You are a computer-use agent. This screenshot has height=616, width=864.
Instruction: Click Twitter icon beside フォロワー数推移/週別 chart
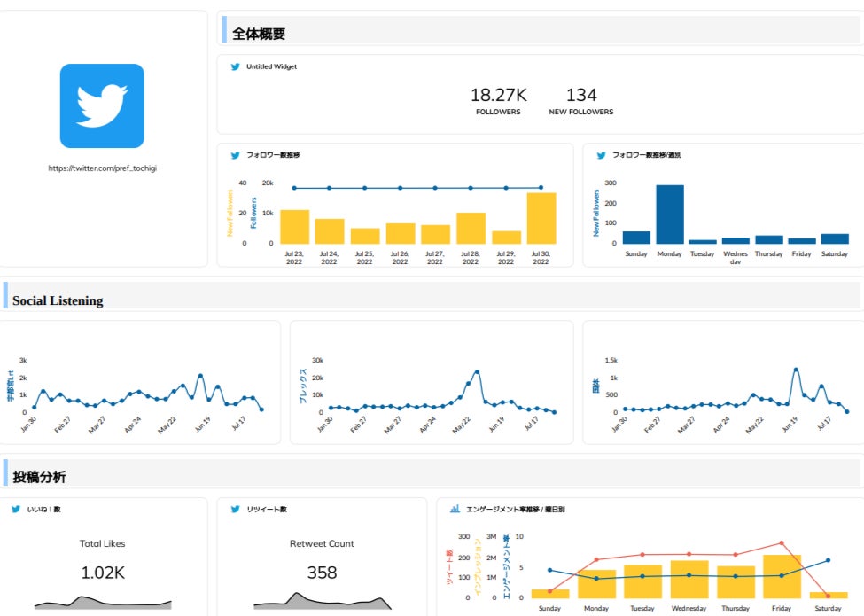point(601,155)
